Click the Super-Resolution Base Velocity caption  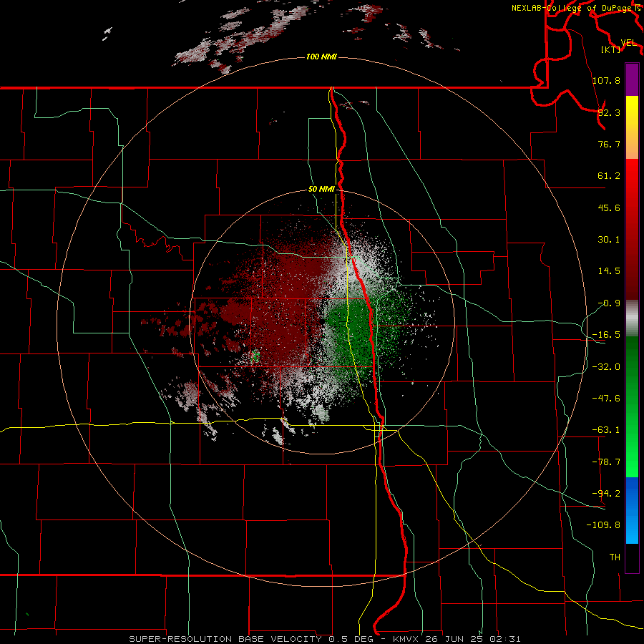(325, 639)
